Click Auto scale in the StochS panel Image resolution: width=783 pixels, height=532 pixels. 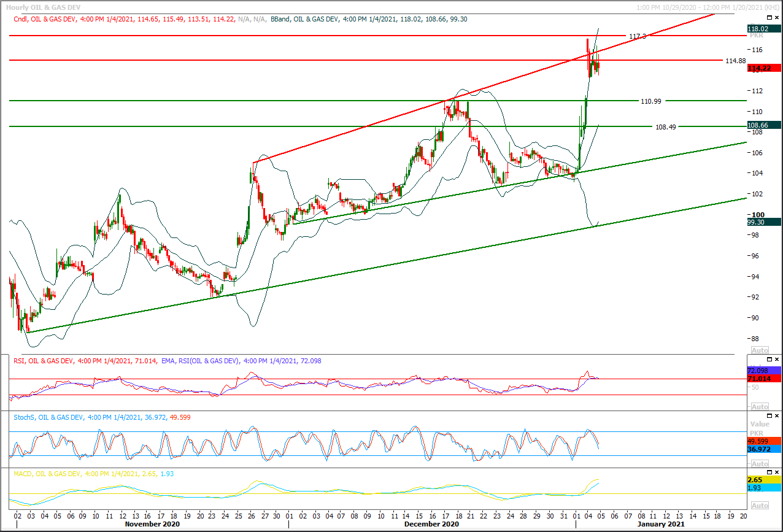coord(760,464)
